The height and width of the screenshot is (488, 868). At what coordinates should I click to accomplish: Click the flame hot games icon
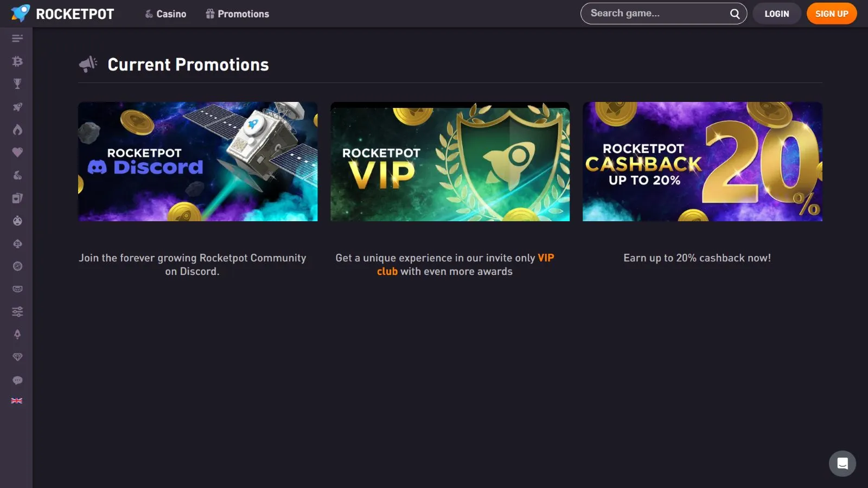(x=17, y=130)
